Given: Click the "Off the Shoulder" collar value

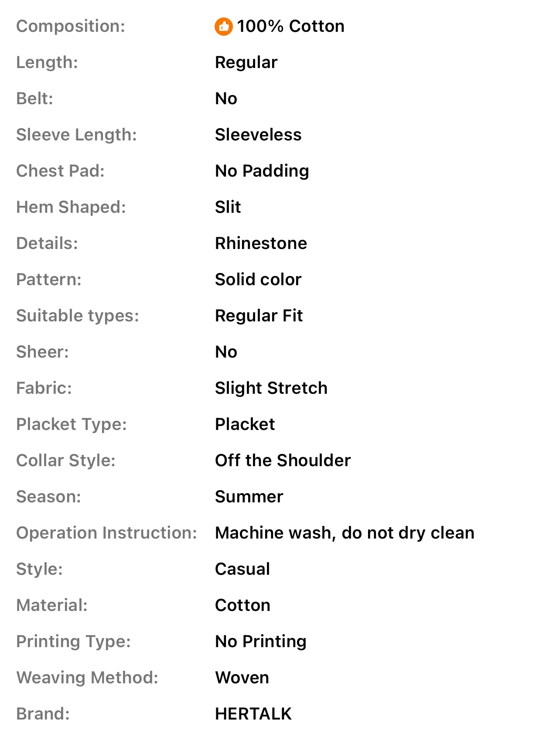Looking at the screenshot, I should click(283, 461).
